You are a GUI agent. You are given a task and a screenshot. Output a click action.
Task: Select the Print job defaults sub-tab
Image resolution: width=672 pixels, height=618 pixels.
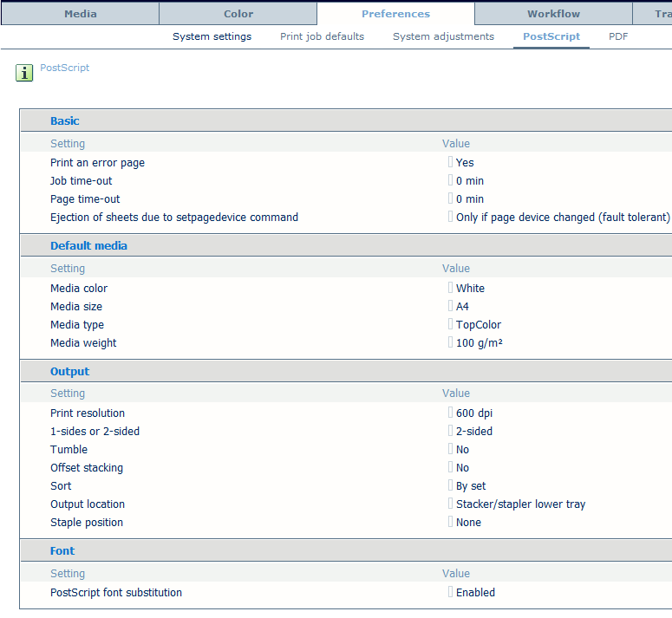pyautogui.click(x=322, y=36)
